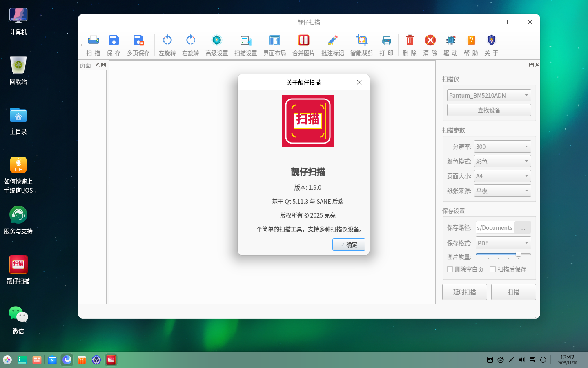Click the 确定 button in about dialog

[349, 245]
